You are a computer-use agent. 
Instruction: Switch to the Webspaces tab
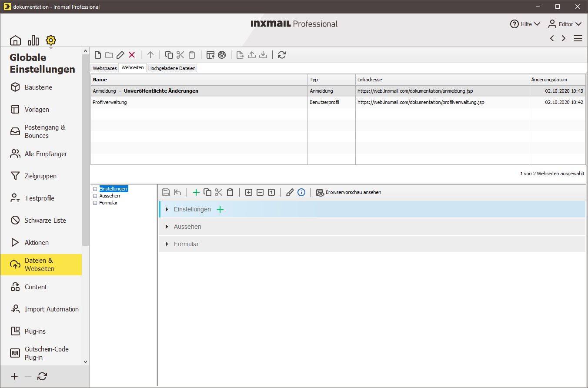coord(105,68)
